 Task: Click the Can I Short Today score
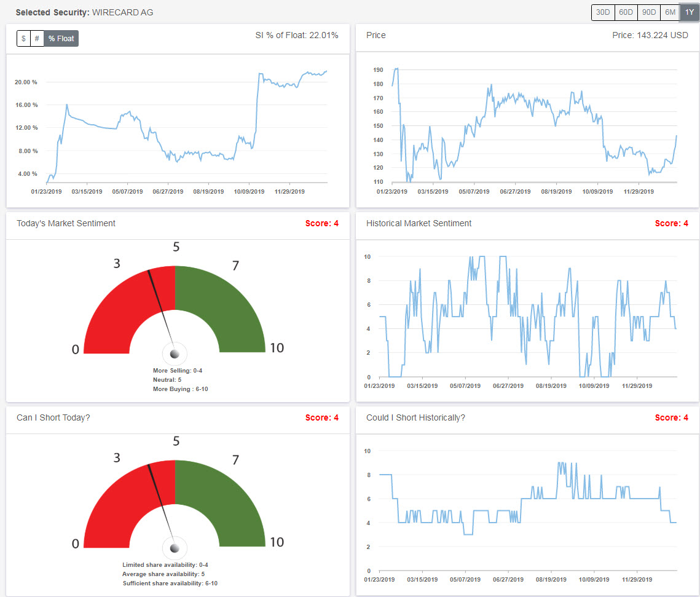pyautogui.click(x=322, y=417)
